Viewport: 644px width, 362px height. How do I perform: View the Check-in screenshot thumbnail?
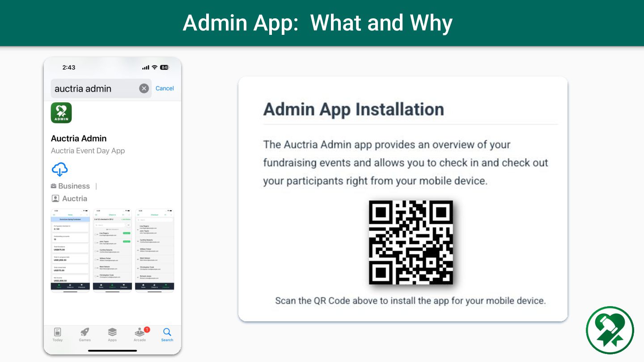[112, 250]
